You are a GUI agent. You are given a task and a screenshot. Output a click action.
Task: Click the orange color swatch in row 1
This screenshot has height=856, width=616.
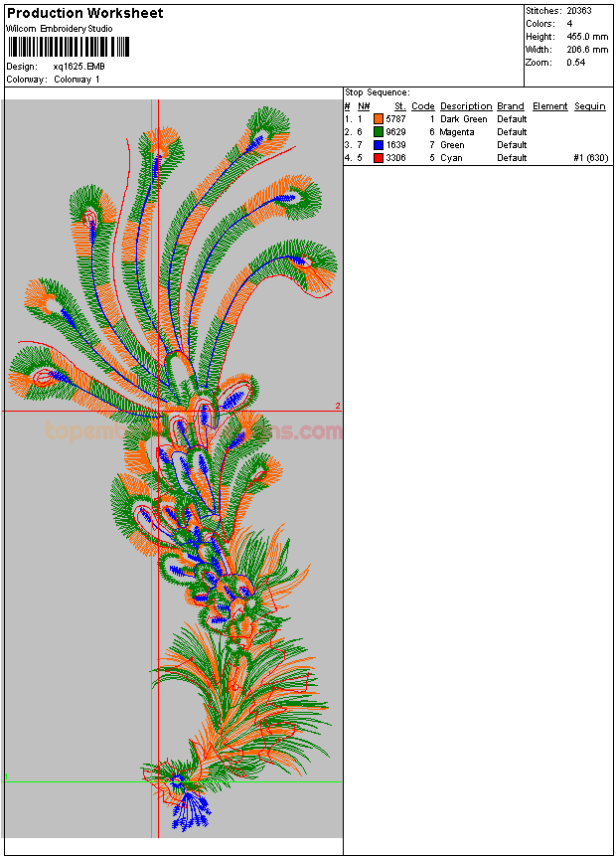(379, 119)
